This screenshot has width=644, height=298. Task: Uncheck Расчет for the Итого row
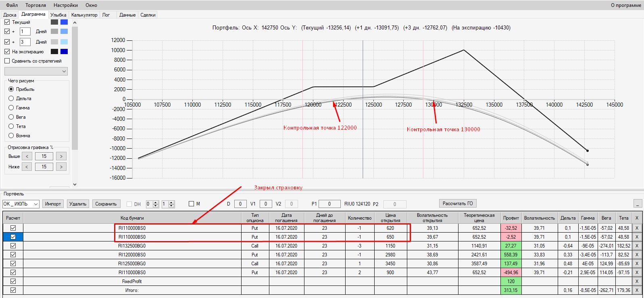point(13,290)
